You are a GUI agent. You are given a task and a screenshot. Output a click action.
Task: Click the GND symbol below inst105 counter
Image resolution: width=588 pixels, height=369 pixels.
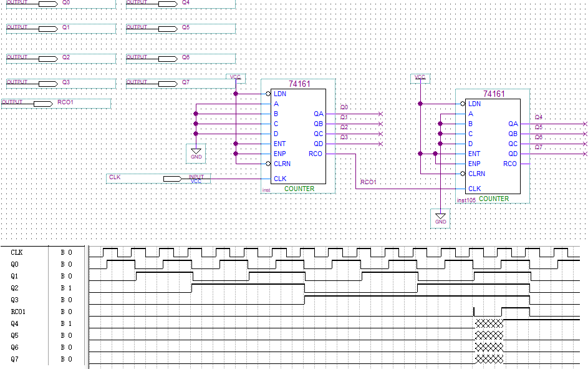coord(441,219)
